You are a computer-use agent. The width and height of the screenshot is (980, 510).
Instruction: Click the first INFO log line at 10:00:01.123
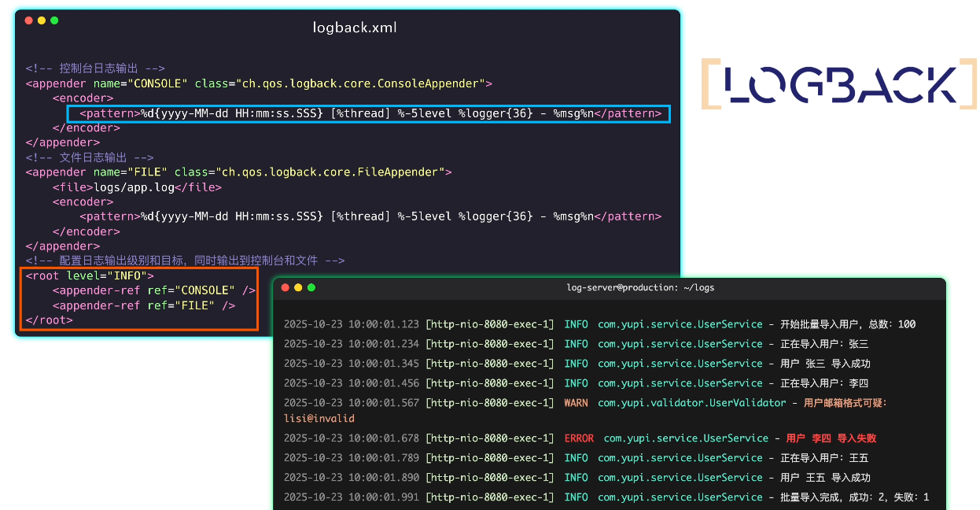(599, 324)
